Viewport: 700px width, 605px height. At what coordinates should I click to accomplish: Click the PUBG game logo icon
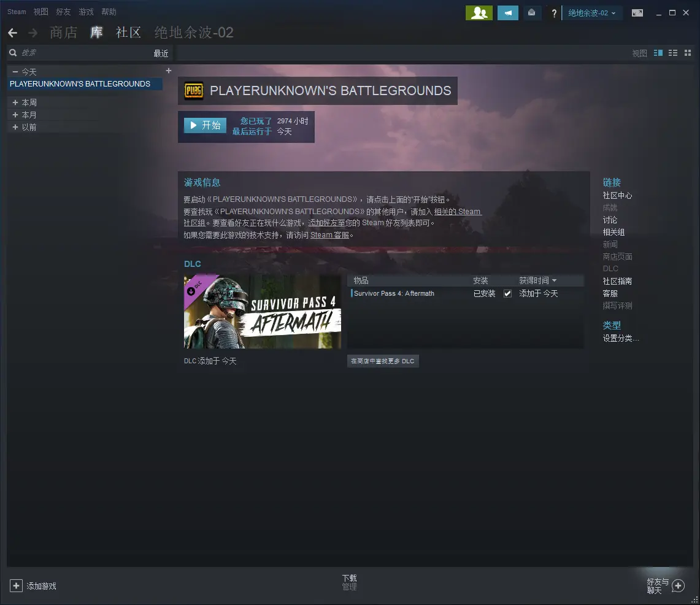pos(194,91)
